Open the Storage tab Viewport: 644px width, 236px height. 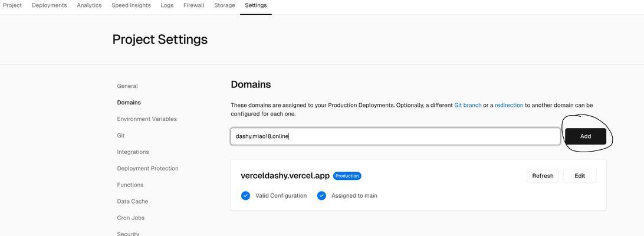tap(225, 5)
